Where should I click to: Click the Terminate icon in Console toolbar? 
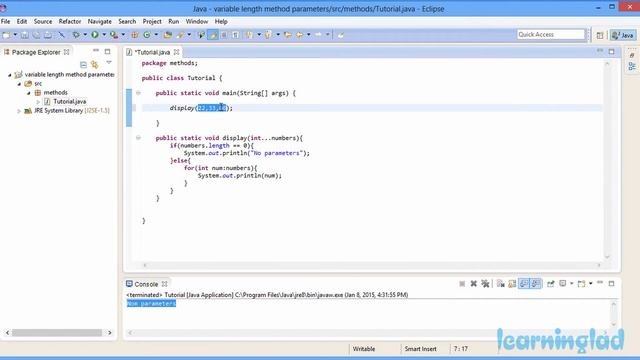462,284
